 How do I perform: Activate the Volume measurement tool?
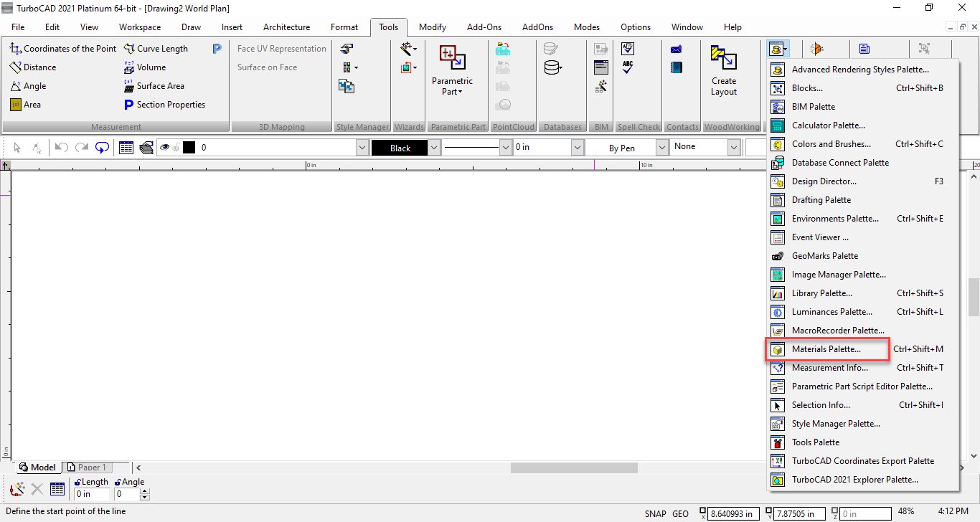click(x=144, y=67)
